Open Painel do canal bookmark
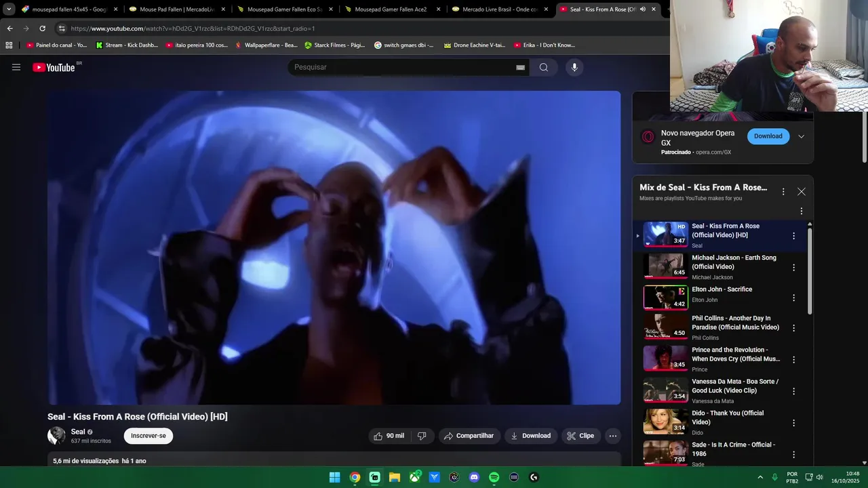 point(56,45)
